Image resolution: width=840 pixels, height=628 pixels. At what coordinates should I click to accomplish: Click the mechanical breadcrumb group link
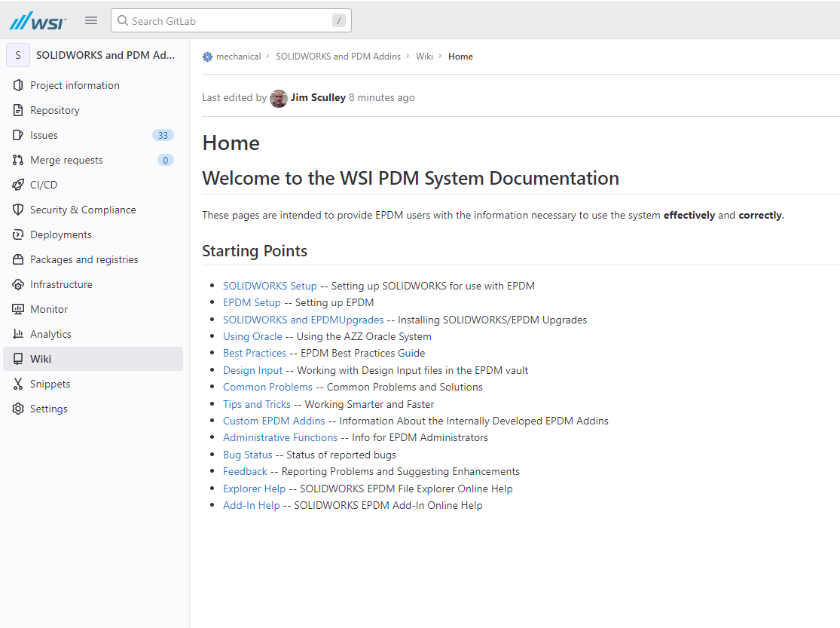[x=238, y=57]
